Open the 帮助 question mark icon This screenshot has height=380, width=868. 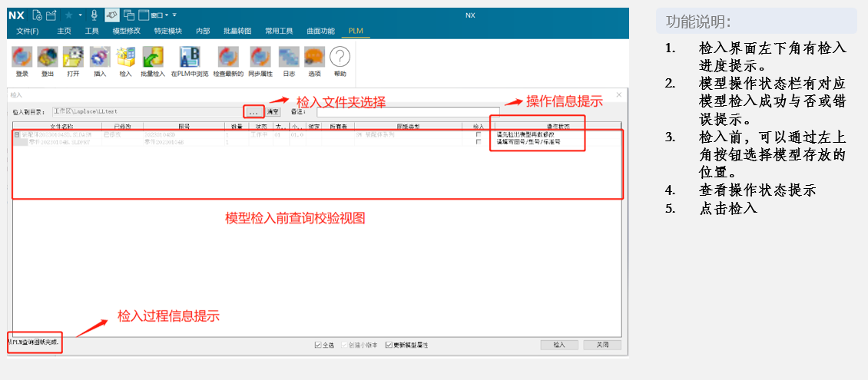tap(340, 58)
